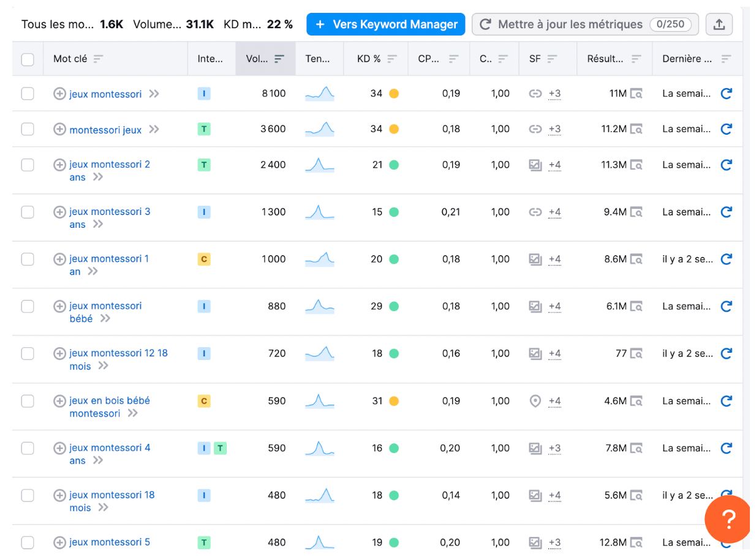The width and height of the screenshot is (756, 556).
Task: View SERP icon next to 11.2M results
Action: click(637, 129)
